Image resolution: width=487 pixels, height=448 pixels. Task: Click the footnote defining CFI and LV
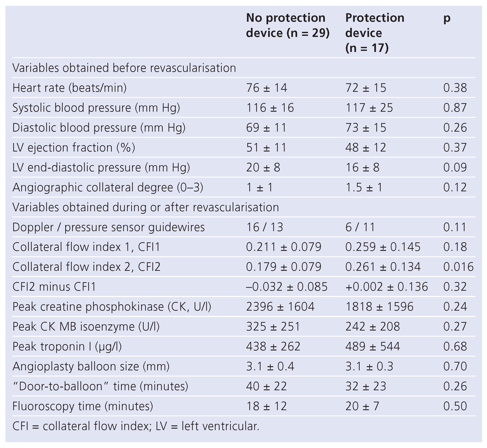pos(136,426)
